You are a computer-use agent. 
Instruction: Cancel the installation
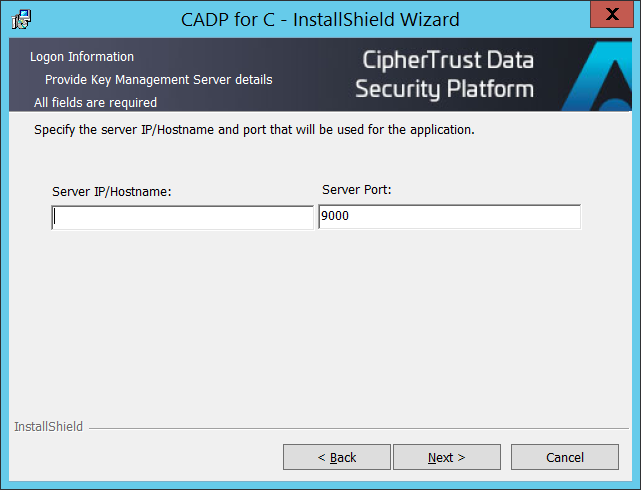[x=564, y=457]
